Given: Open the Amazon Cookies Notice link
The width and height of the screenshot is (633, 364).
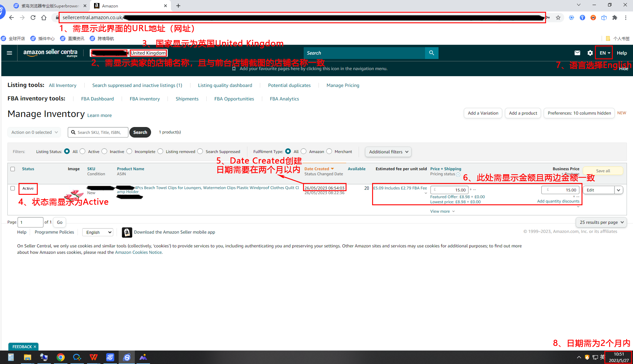Looking at the screenshot, I should pos(138,252).
